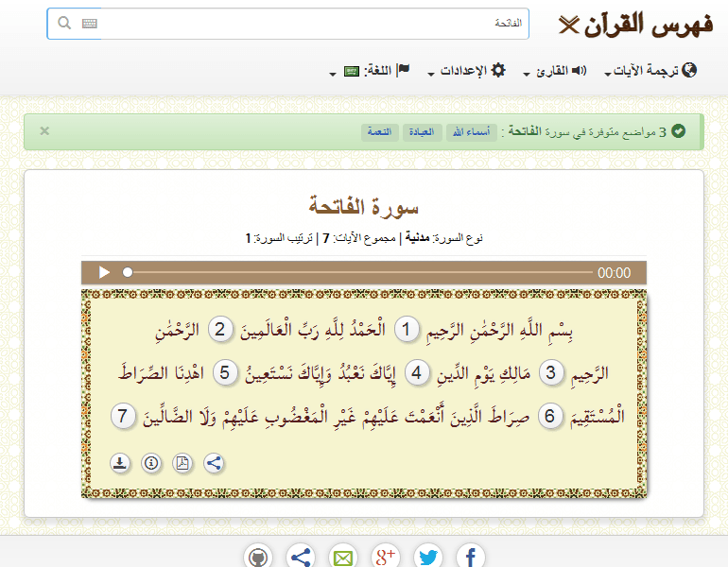Click the أسماء الله topic tag
Viewport: 728px width, 567px height.
(x=468, y=131)
